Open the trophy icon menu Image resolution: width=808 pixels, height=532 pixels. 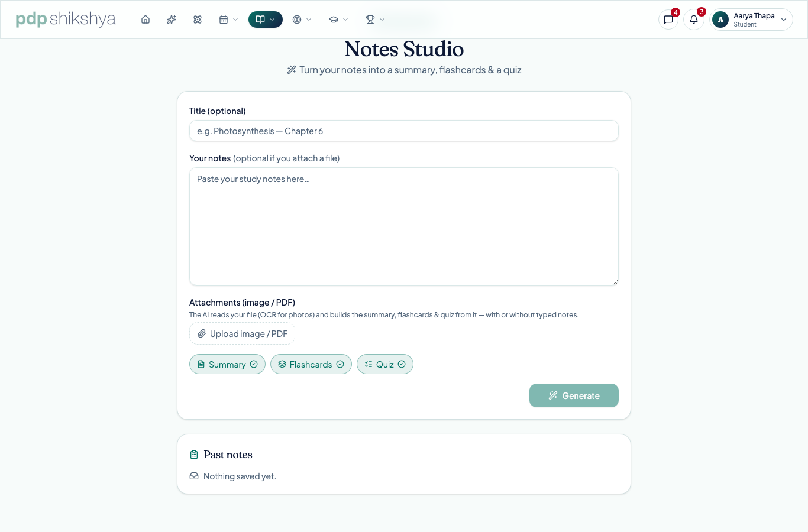coord(370,20)
